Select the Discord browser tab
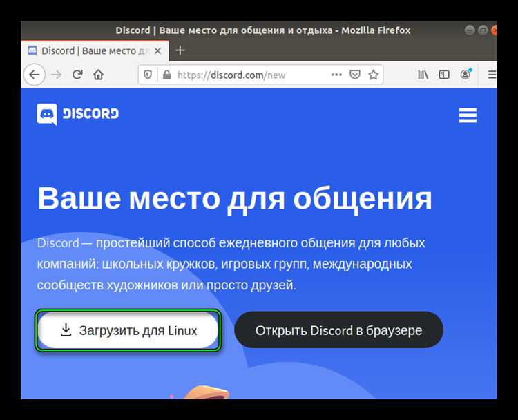518x420 pixels. click(95, 51)
